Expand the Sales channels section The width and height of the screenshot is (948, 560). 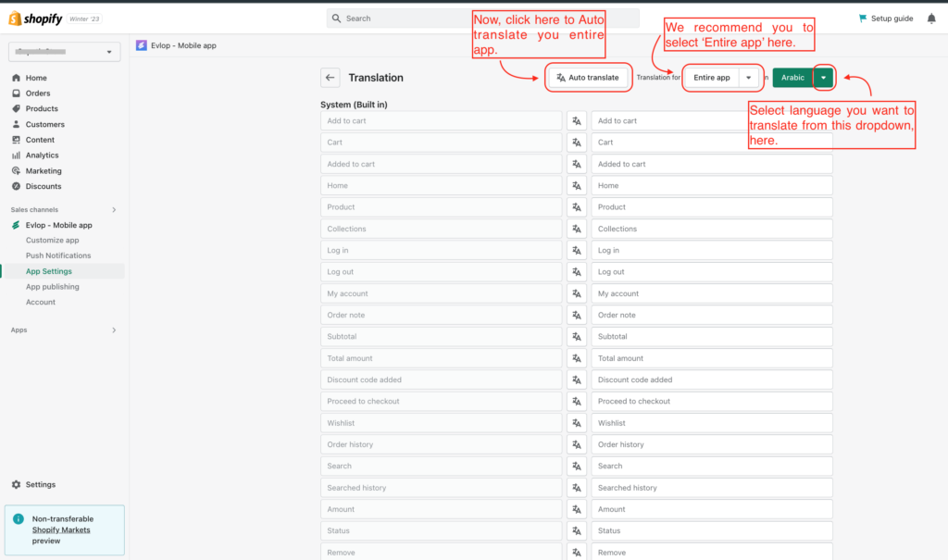click(x=114, y=210)
